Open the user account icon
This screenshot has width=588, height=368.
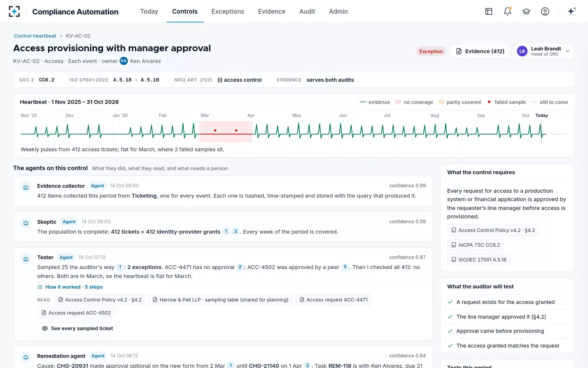[x=545, y=11]
